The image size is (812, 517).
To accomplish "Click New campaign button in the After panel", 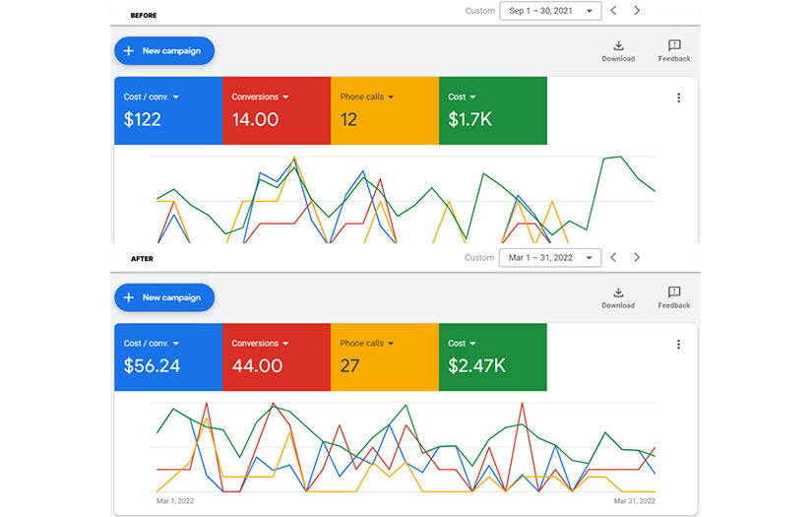I will tap(164, 297).
